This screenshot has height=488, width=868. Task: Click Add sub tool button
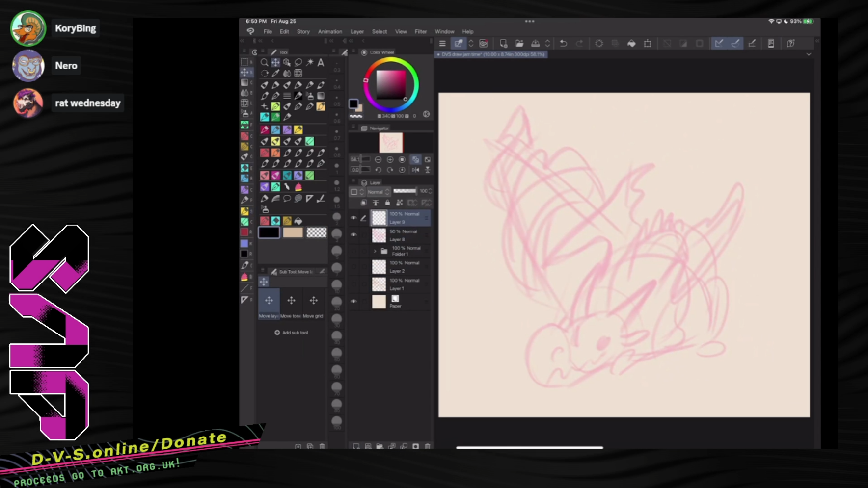click(291, 333)
